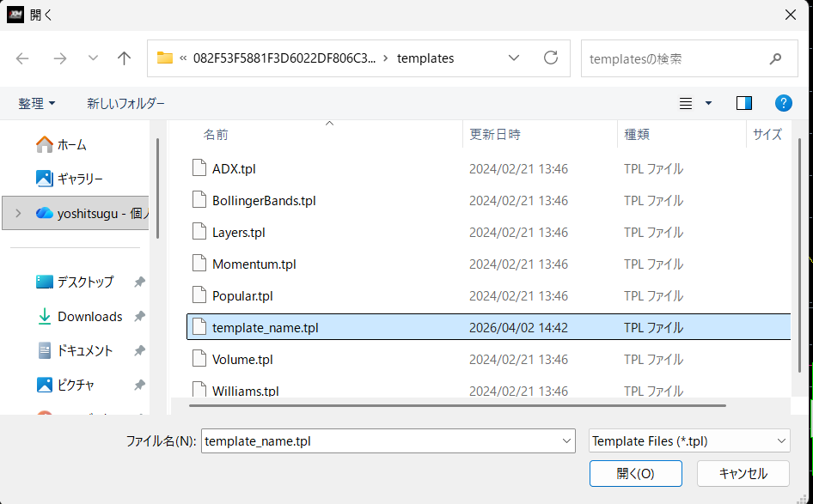This screenshot has height=504, width=813.
Task: Sort files by 更新日時 column
Action: (x=497, y=134)
